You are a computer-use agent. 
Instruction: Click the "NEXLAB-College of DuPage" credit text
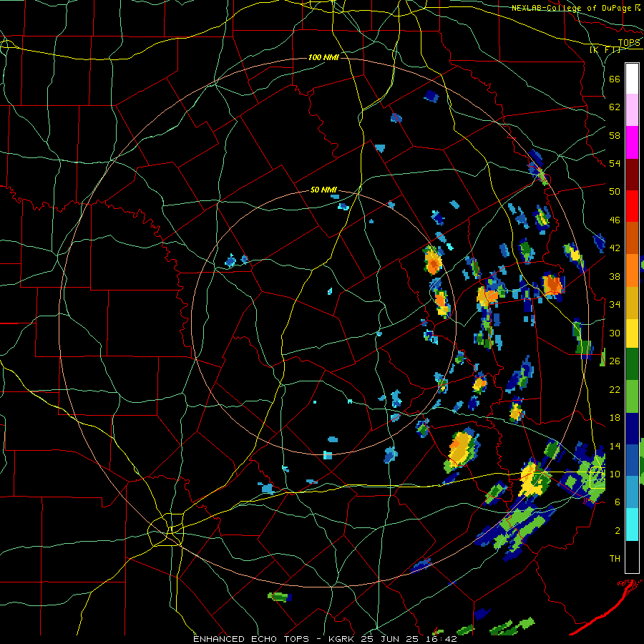click(x=572, y=8)
